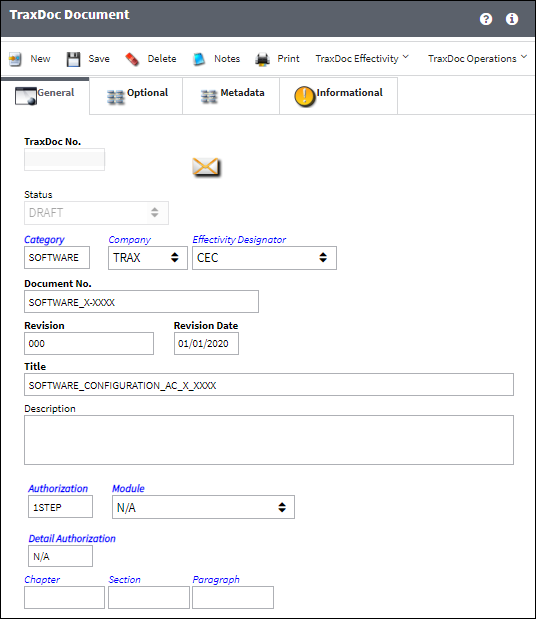Open Notes from the toolbar icon
This screenshot has height=619, width=536.
(199, 59)
